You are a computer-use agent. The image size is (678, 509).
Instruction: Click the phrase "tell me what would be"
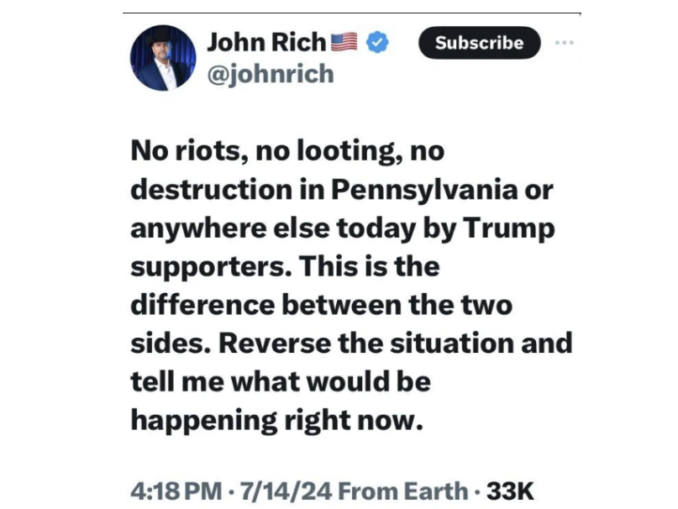pos(280,381)
